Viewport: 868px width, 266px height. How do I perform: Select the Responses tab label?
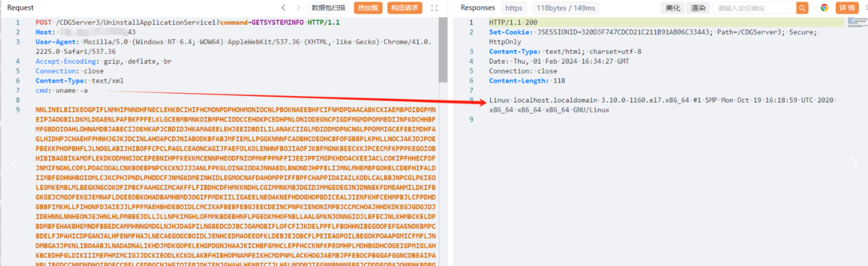click(x=477, y=8)
